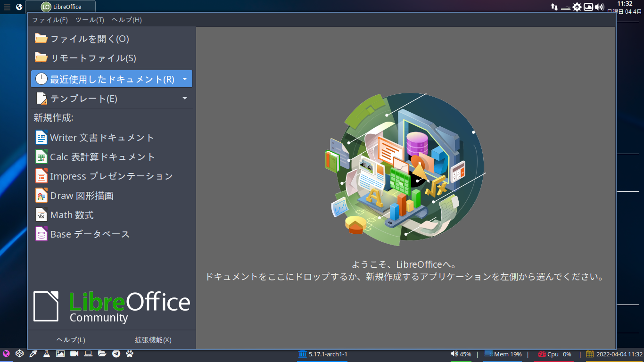Click the bottom-panel calendar icon beside the date
This screenshot has width=644, height=362.
pos(590,354)
